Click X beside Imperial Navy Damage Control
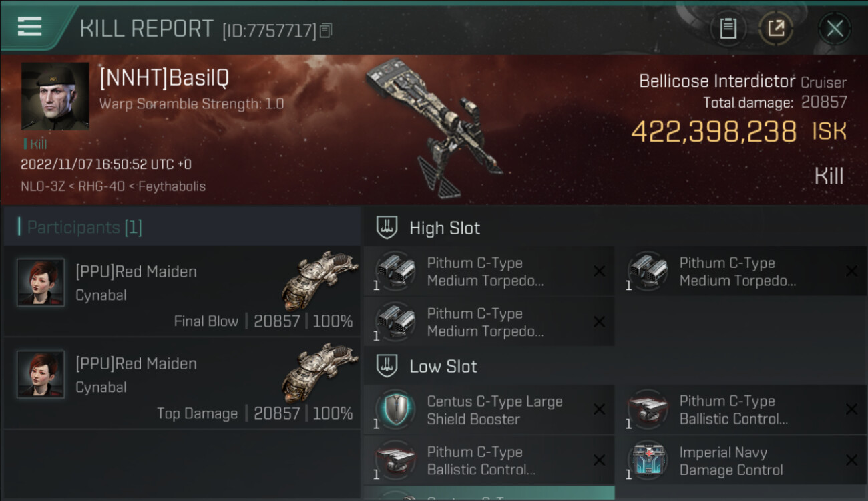The height and width of the screenshot is (501, 868). pos(851,460)
